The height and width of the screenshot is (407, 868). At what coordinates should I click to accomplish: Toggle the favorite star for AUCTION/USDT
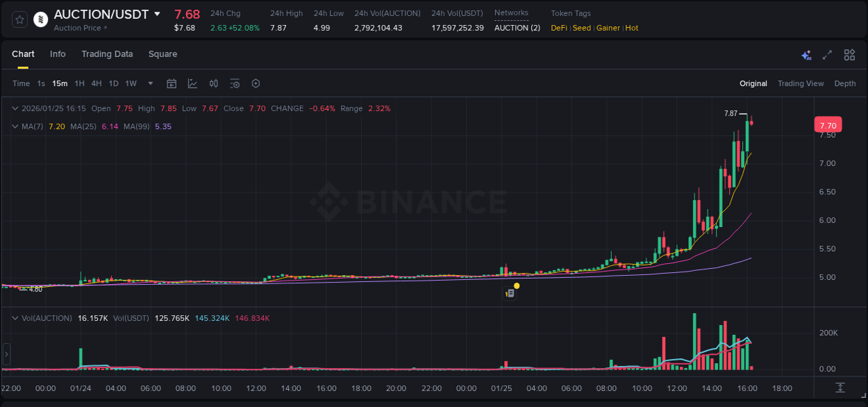19,19
